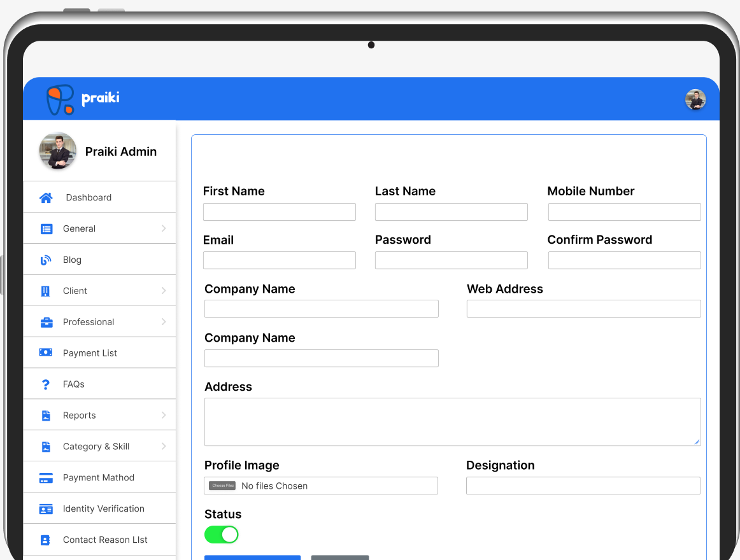Viewport: 740px width, 560px height.
Task: Click into the Email field
Action: click(280, 260)
